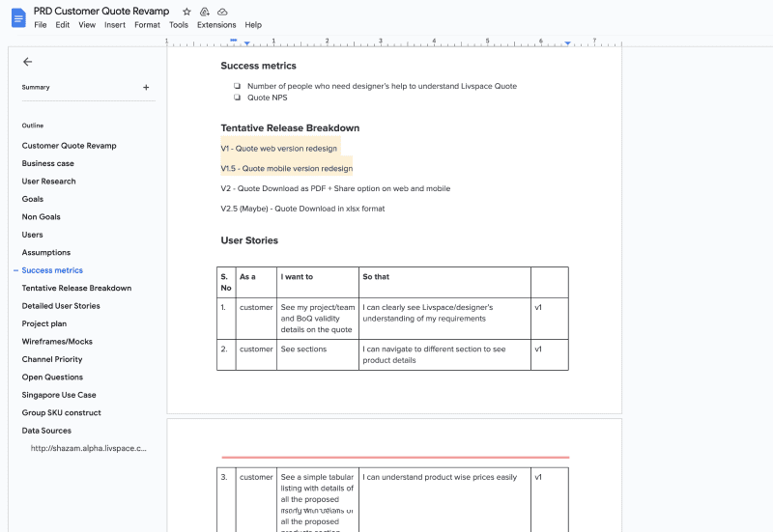The width and height of the screenshot is (773, 532).
Task: Jump to Group SKU construct in outline
Action: tap(61, 413)
